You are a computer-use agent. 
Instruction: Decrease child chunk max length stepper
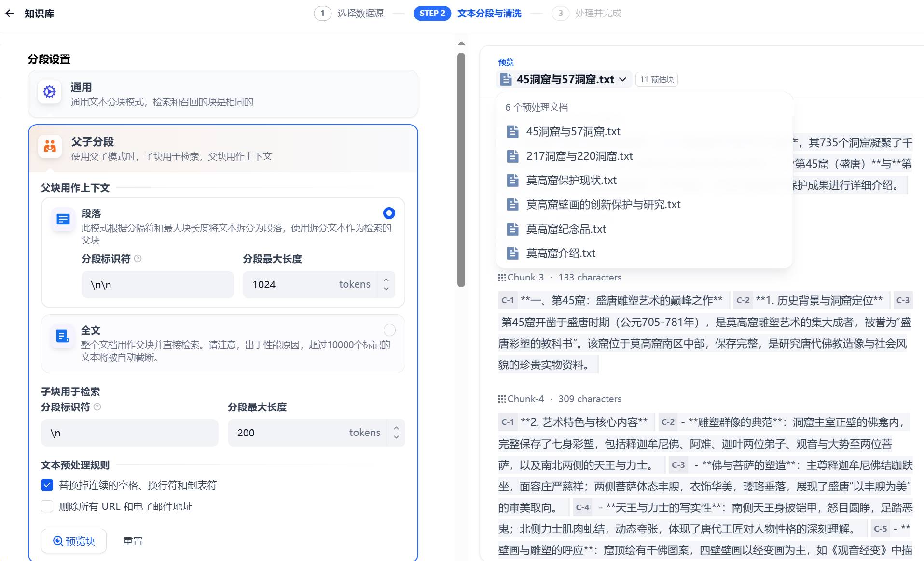[x=396, y=437]
